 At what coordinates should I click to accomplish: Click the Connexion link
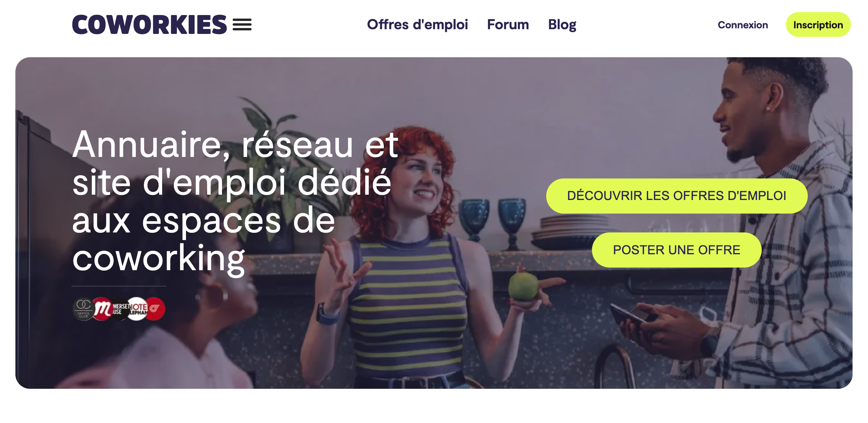tap(743, 24)
